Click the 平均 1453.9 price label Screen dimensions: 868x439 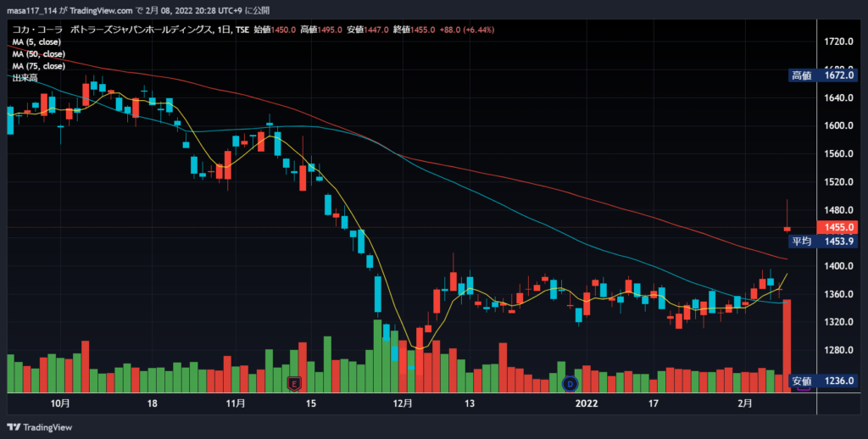point(822,241)
